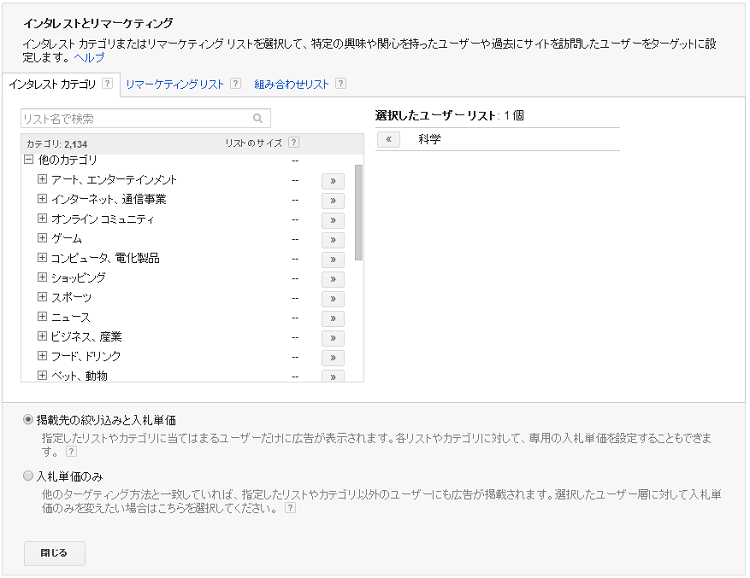Select the ゲーム category label
This screenshot has height=578, width=750.
[x=66, y=238]
